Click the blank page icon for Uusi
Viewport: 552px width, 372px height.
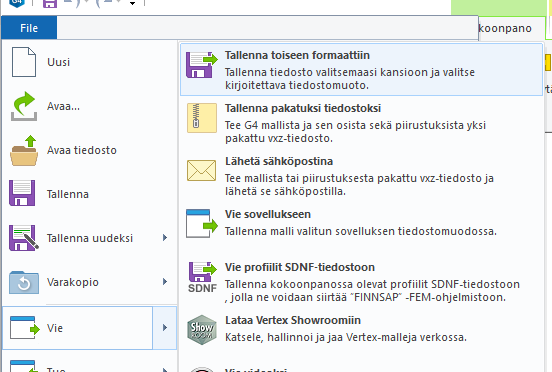click(24, 62)
